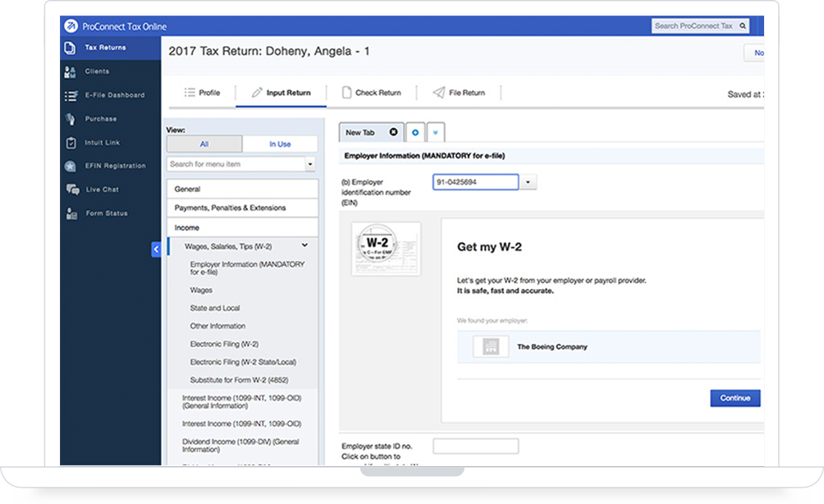Select The Boeing Company employer row

tap(608, 347)
